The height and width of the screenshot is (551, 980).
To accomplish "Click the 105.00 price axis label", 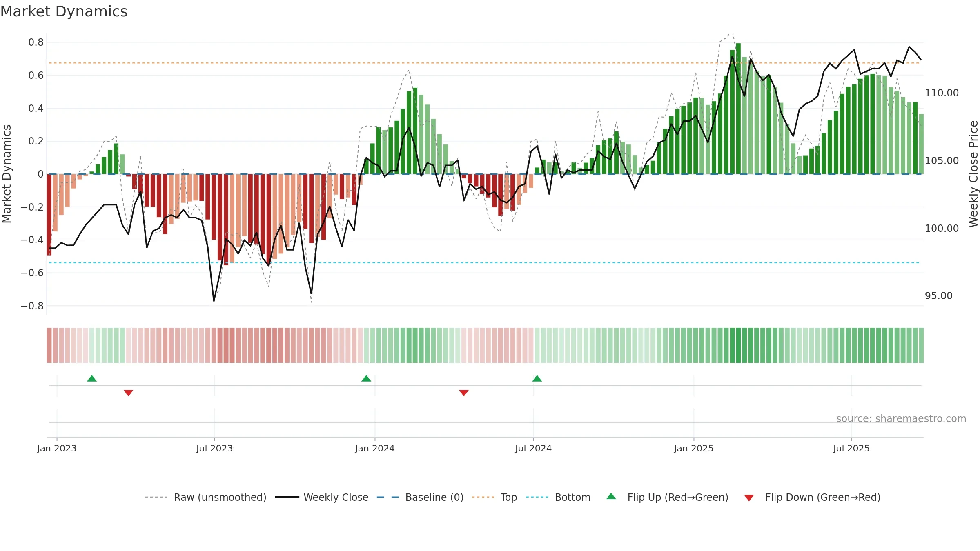I will tap(942, 161).
